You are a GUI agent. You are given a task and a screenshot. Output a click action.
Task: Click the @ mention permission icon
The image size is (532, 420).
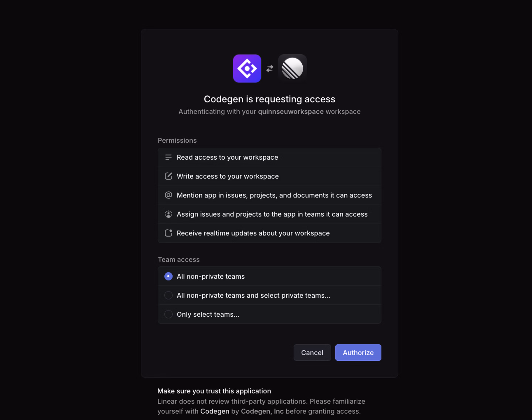(x=168, y=195)
